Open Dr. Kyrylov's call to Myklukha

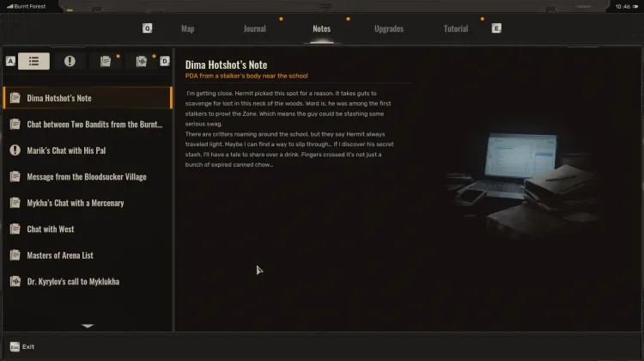[x=88, y=282]
